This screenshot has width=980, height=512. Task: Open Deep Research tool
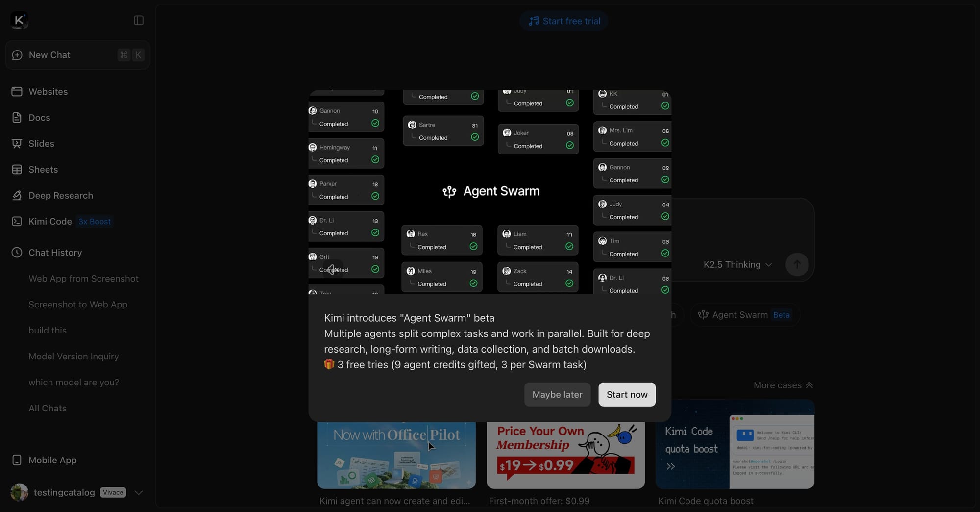(x=60, y=196)
